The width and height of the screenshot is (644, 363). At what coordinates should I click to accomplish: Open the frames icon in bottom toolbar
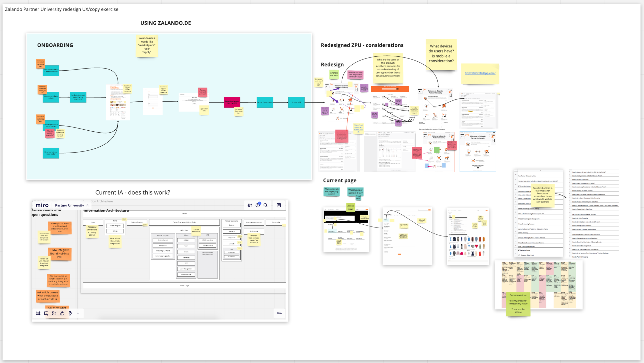[x=38, y=313]
